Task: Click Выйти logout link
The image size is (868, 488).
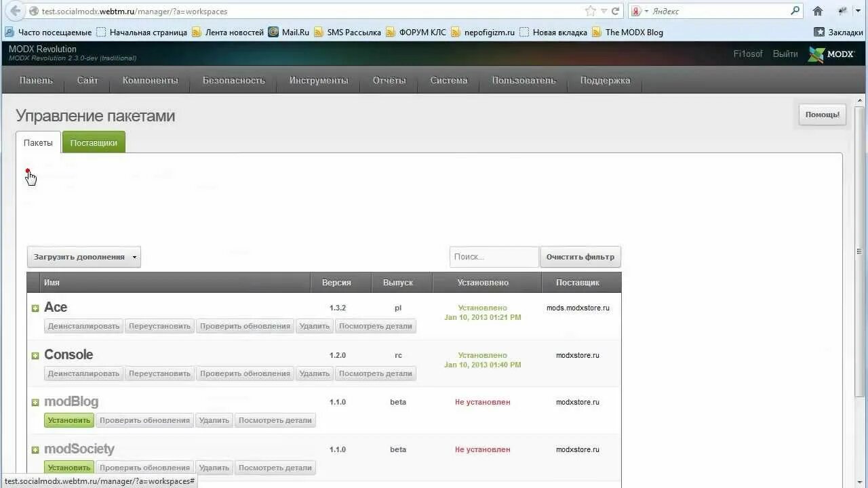Action: [785, 54]
